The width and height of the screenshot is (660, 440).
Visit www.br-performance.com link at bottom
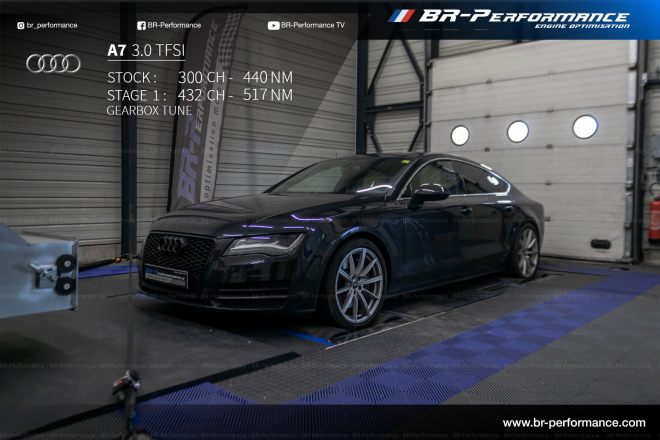(x=573, y=423)
